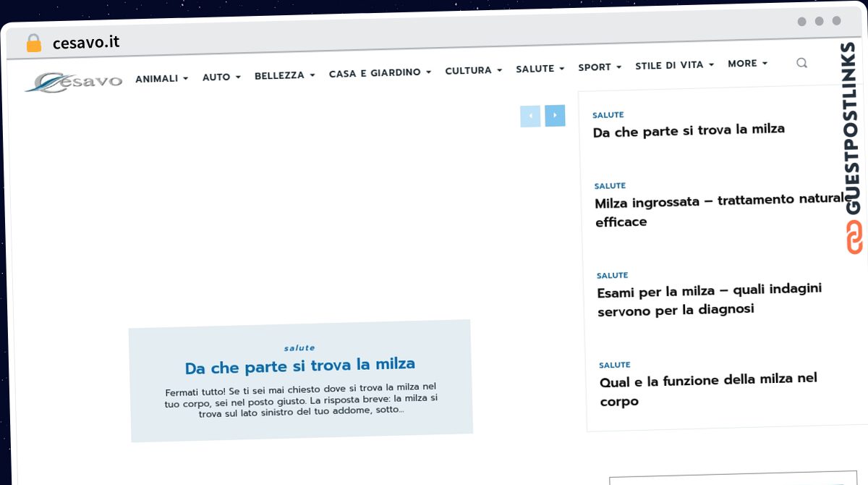Viewport: 868px width, 485px height.
Task: Expand Stile di Vita menu
Action: [675, 65]
